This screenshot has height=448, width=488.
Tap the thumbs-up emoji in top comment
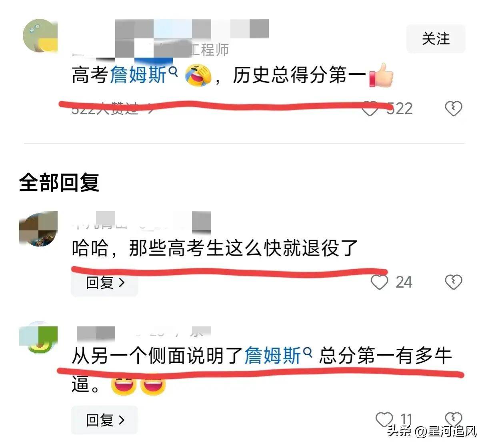[x=381, y=75]
